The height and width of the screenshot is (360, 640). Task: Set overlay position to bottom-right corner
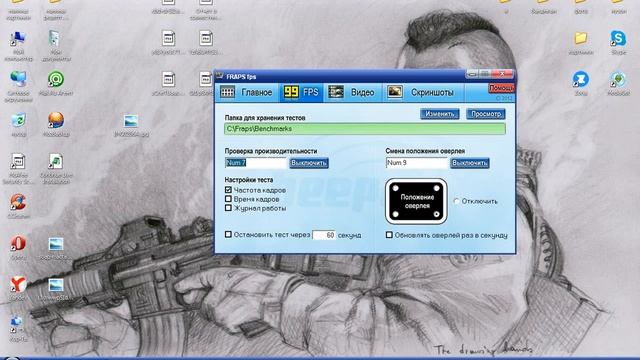436,214
